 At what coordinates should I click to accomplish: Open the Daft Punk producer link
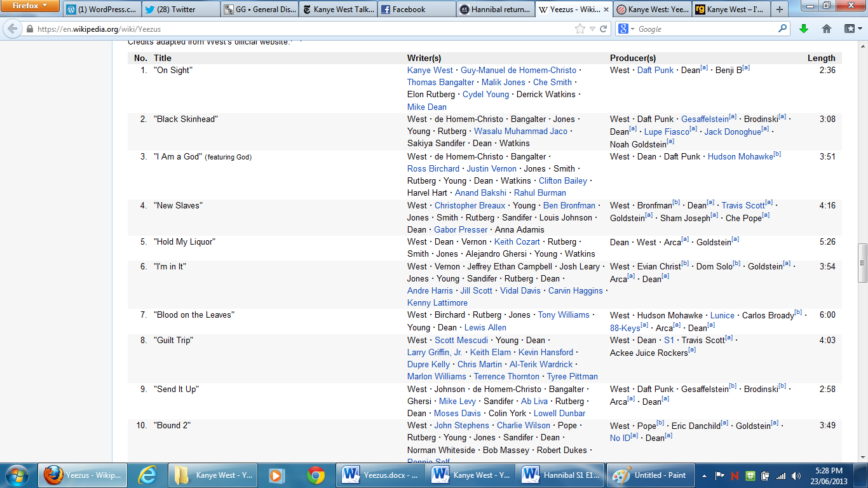[x=655, y=71]
